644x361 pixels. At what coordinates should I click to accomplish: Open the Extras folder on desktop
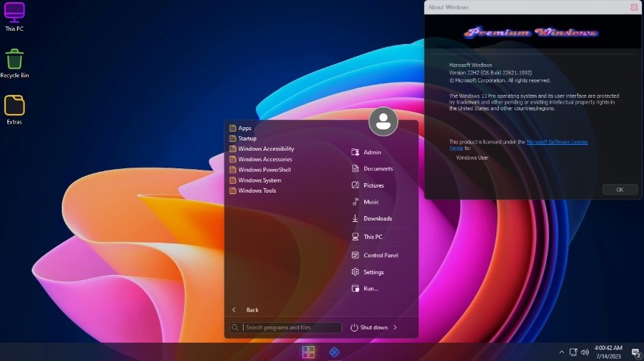(x=15, y=110)
